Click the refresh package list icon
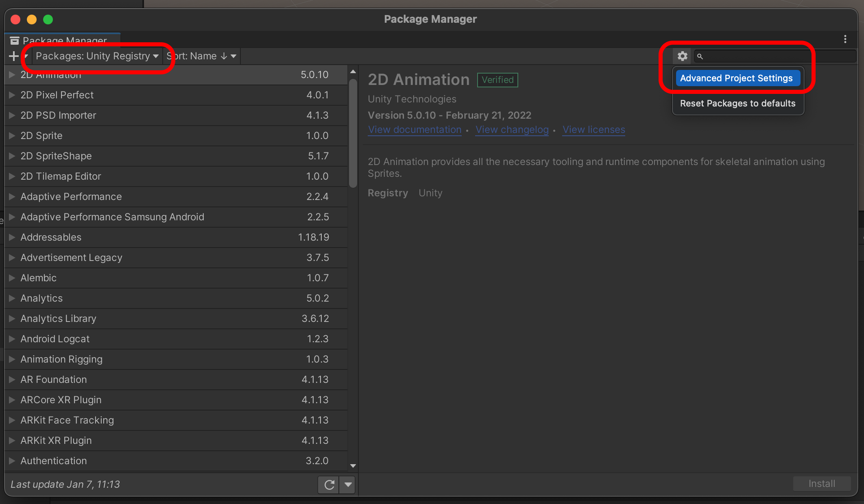 tap(329, 484)
